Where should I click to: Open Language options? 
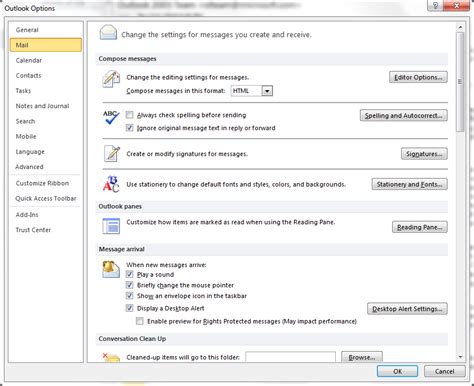[x=46, y=152]
